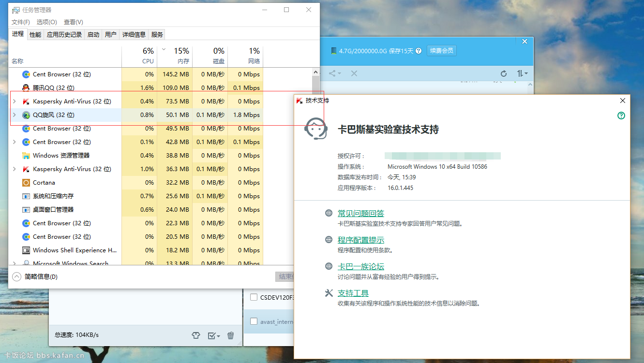
Task: Open the 程序配置提示 link
Action: pyautogui.click(x=361, y=240)
